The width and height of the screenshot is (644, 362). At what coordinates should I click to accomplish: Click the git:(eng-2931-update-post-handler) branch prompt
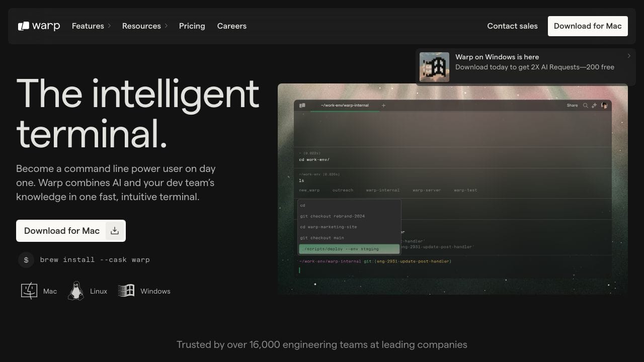[x=408, y=261]
